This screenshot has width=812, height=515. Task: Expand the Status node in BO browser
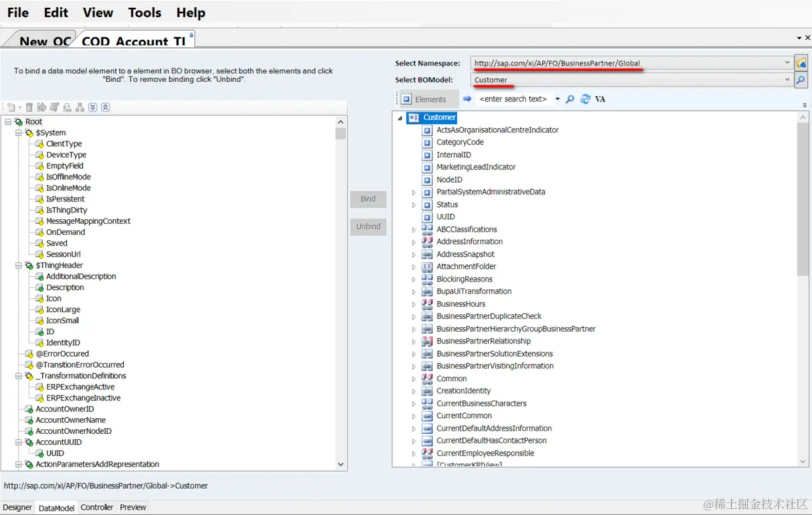pyautogui.click(x=414, y=205)
